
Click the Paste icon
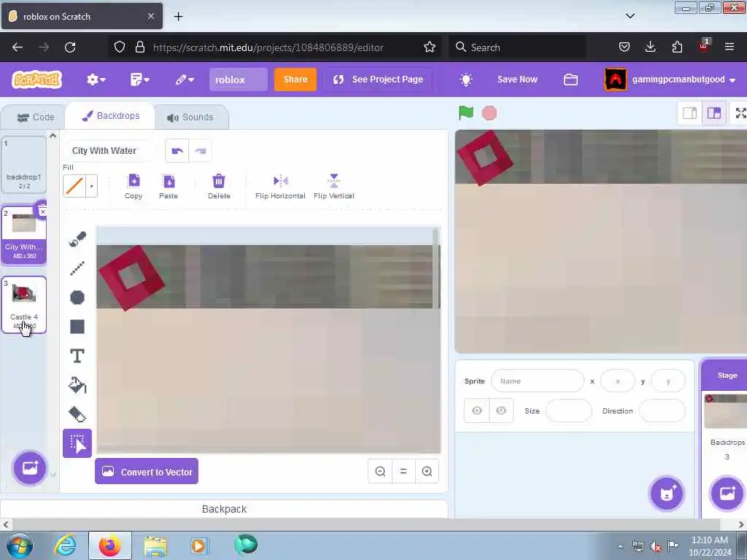[169, 187]
